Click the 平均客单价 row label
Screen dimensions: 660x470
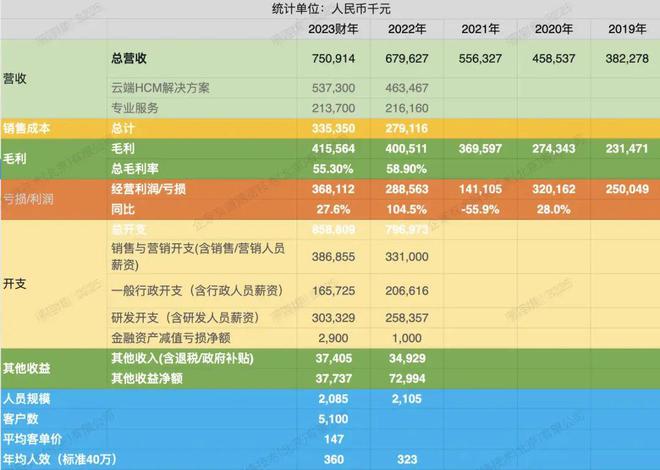(32, 439)
